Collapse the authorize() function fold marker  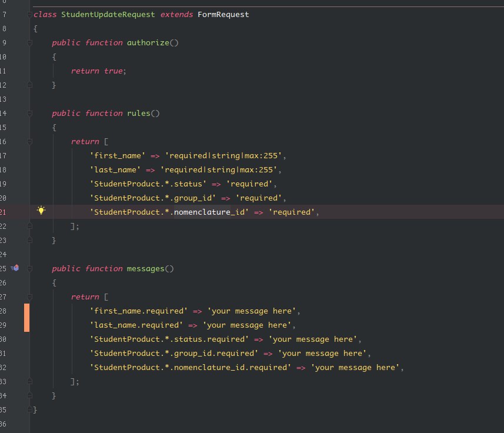[29, 42]
